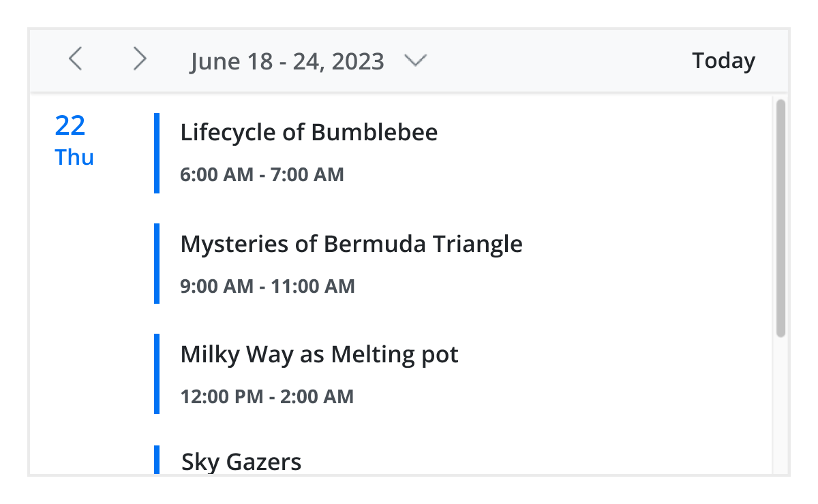Select the Mysteries of Bermuda Triangle event
This screenshot has height=504, width=818.
coord(351,243)
